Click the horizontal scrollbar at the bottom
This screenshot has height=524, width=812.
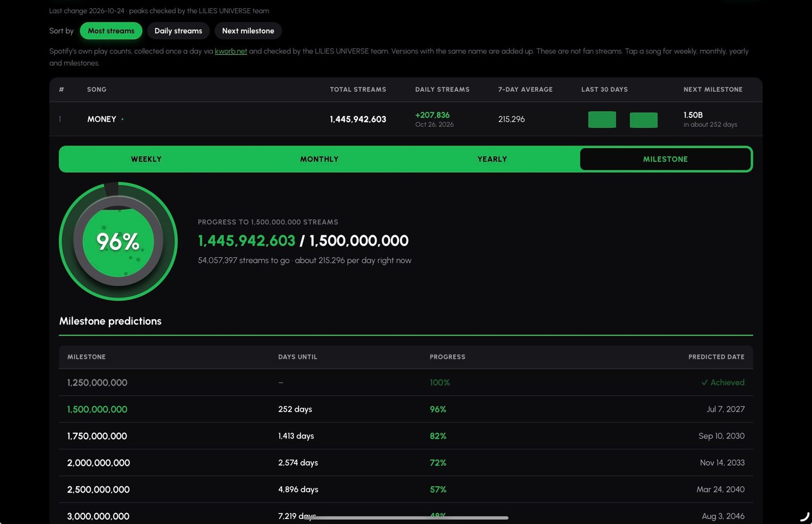click(406, 518)
